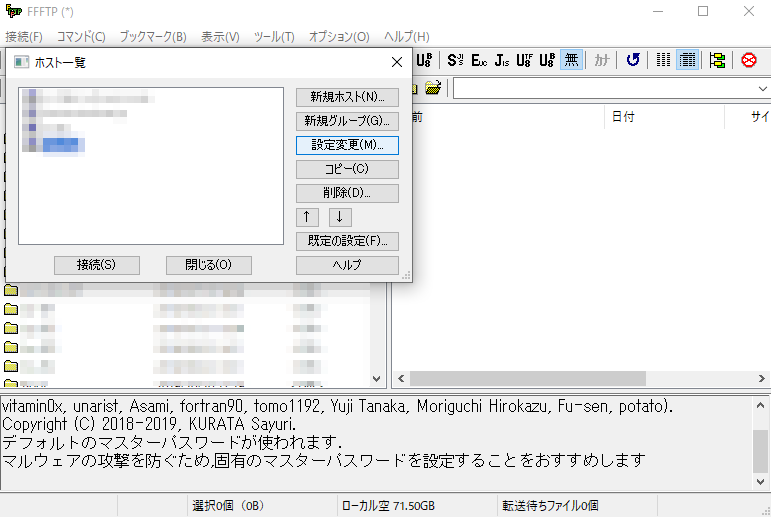
Task: Toggle the details view mode button
Action: pyautogui.click(x=687, y=60)
